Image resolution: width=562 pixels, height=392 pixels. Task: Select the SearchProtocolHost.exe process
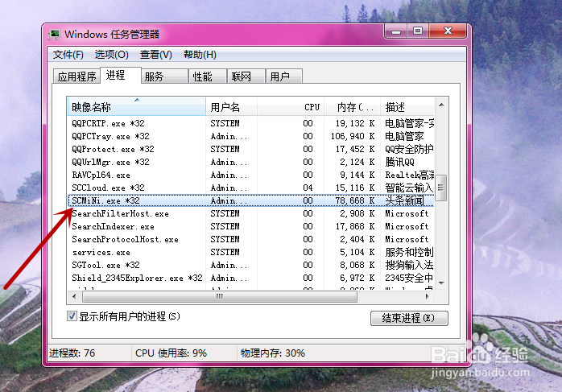tap(251, 239)
